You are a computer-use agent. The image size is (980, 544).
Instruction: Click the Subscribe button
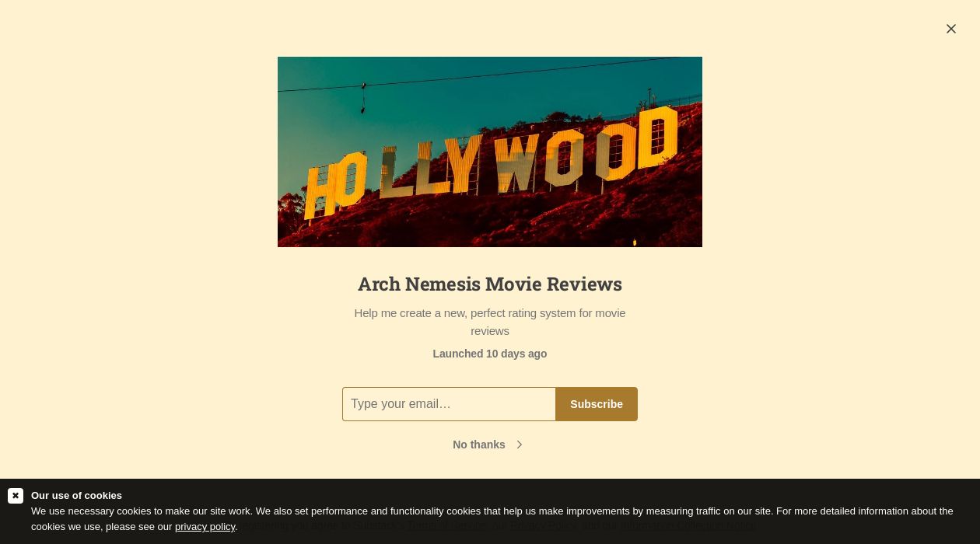(x=597, y=404)
